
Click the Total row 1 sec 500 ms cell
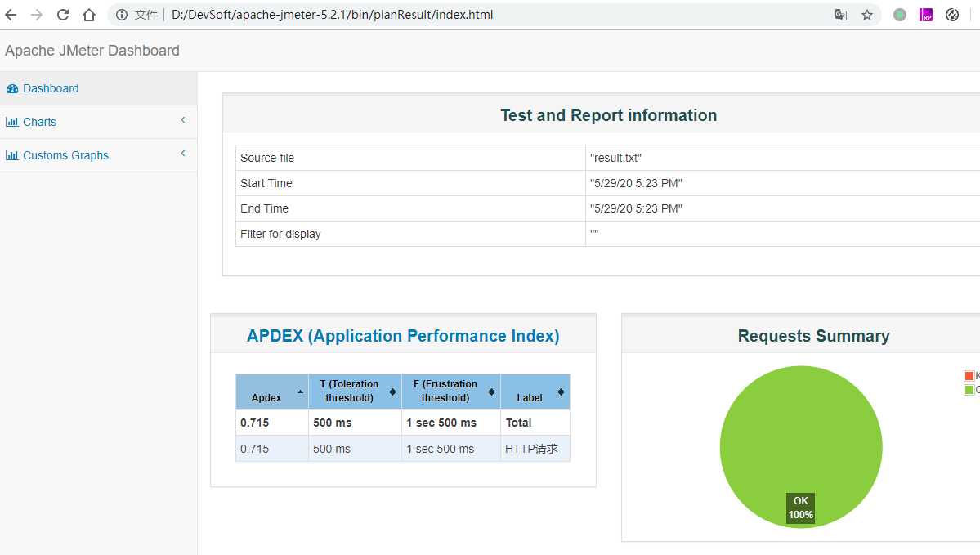click(450, 423)
